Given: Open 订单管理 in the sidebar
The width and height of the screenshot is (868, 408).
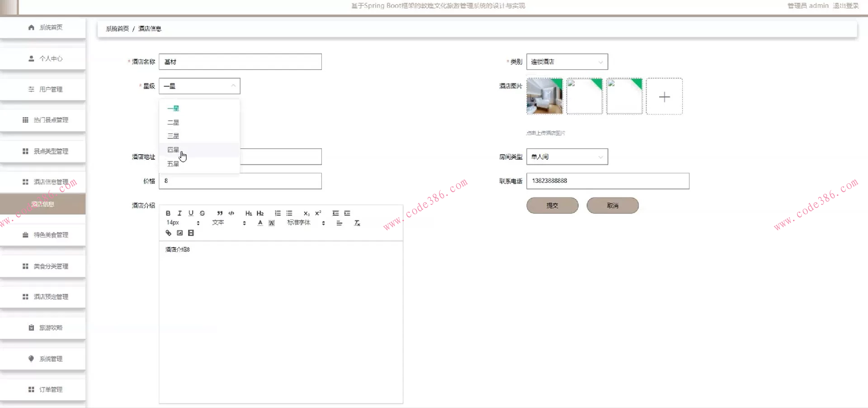Looking at the screenshot, I should (43, 390).
